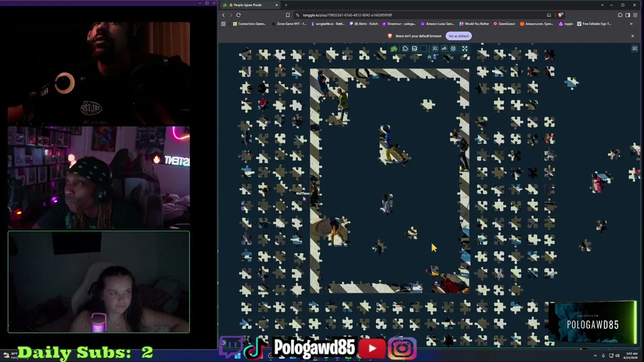Open the bookmarks apps grid icon
Viewport: 644px width, 362px height.
(223, 24)
